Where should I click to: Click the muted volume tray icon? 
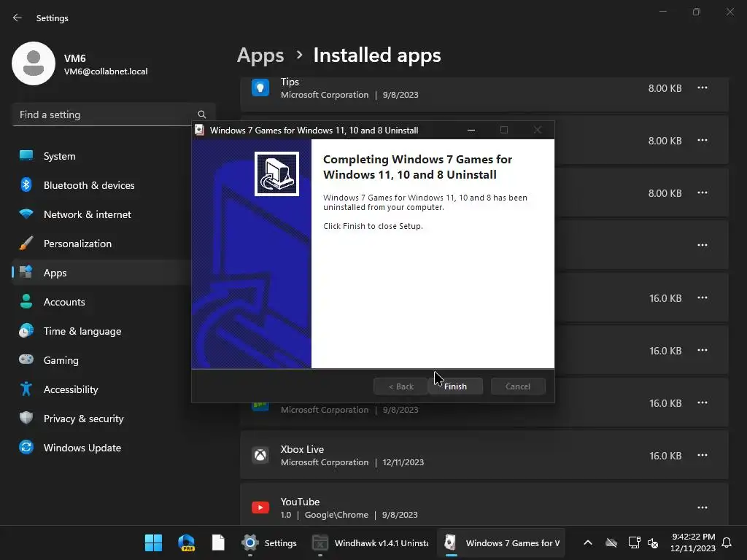[x=653, y=542]
